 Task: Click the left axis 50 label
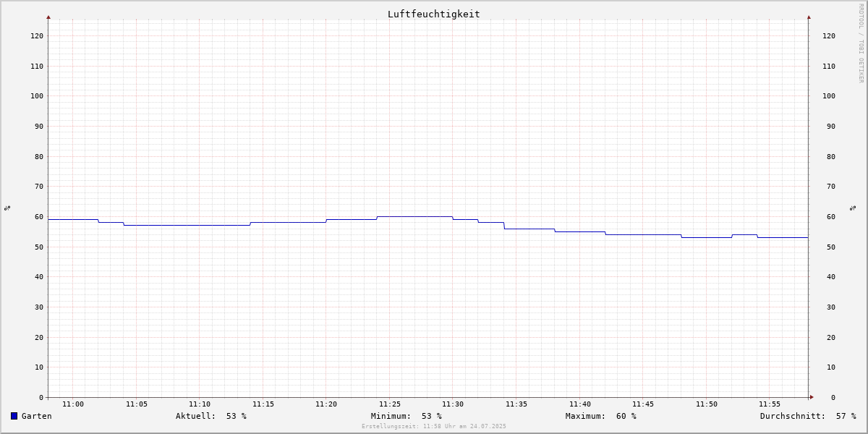click(39, 247)
